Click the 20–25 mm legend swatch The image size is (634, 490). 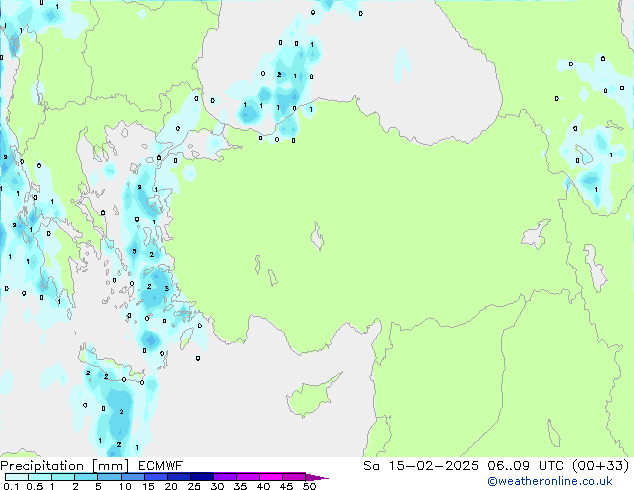[x=179, y=477]
